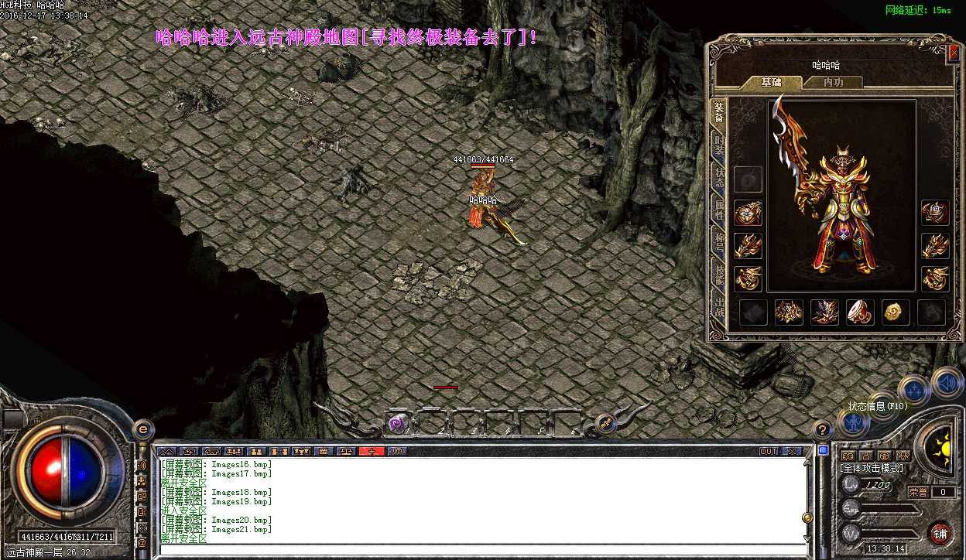Image resolution: width=966 pixels, height=560 pixels.
Task: Open the 时装 side tab
Action: (x=718, y=147)
